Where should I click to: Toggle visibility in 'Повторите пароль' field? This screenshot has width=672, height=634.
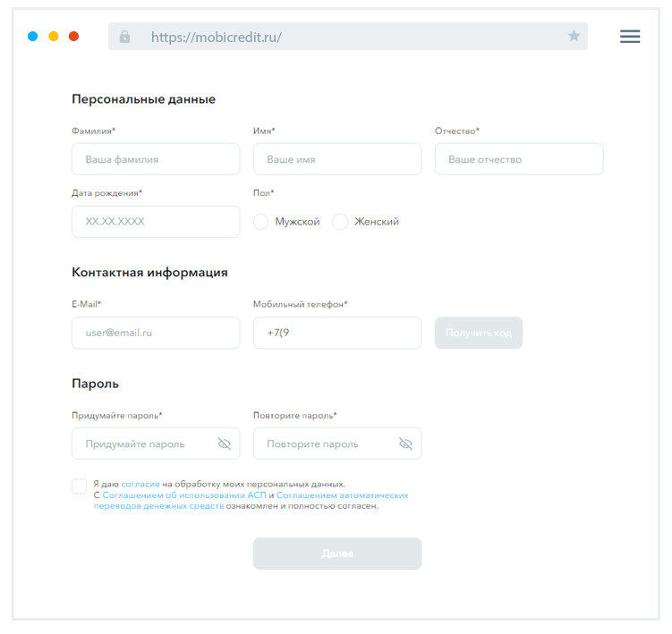405,444
